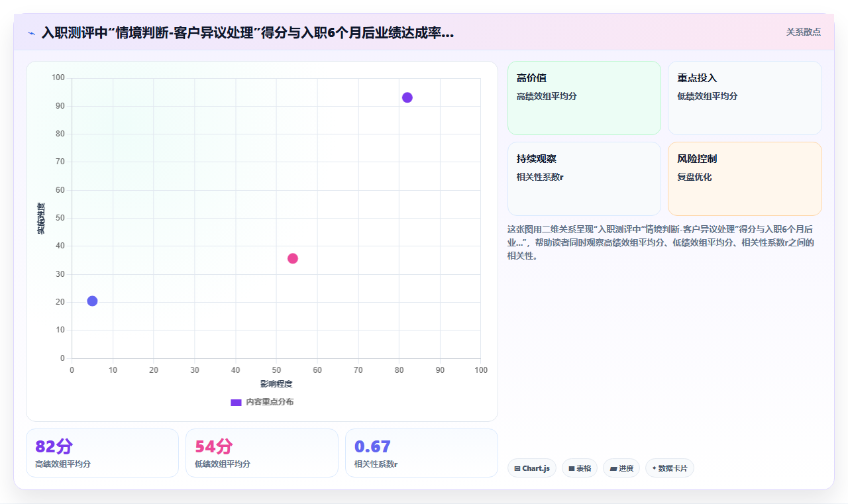Click the 影响程度 x-axis label
Screen dimensions: 848x504
click(276, 384)
